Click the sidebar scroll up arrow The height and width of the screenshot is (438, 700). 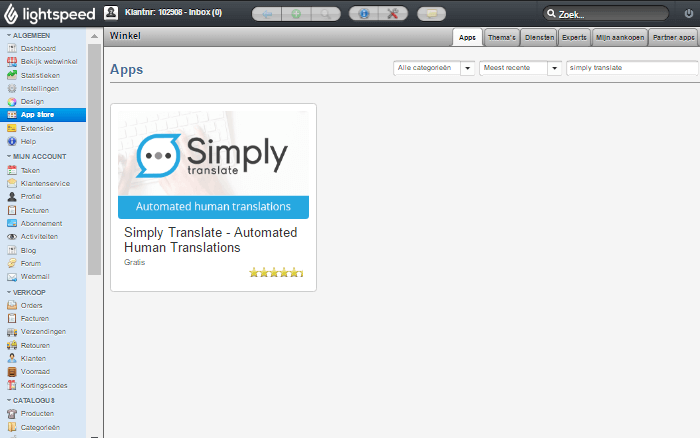tap(94, 36)
